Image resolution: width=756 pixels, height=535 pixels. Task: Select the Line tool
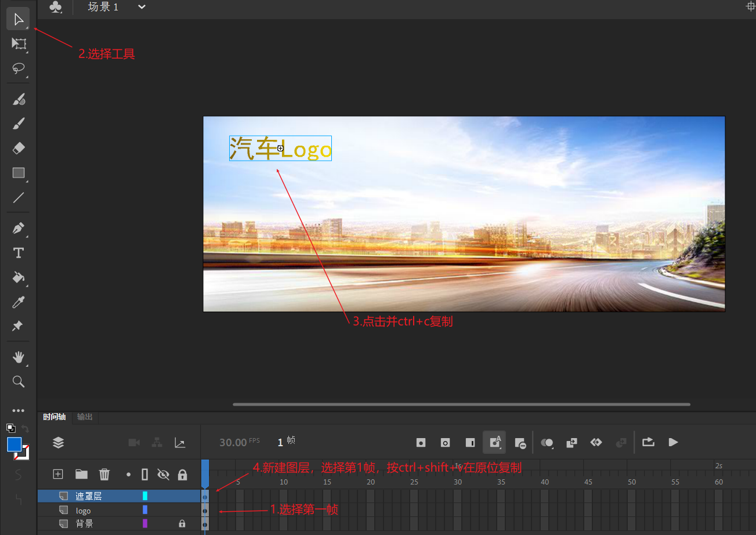19,198
